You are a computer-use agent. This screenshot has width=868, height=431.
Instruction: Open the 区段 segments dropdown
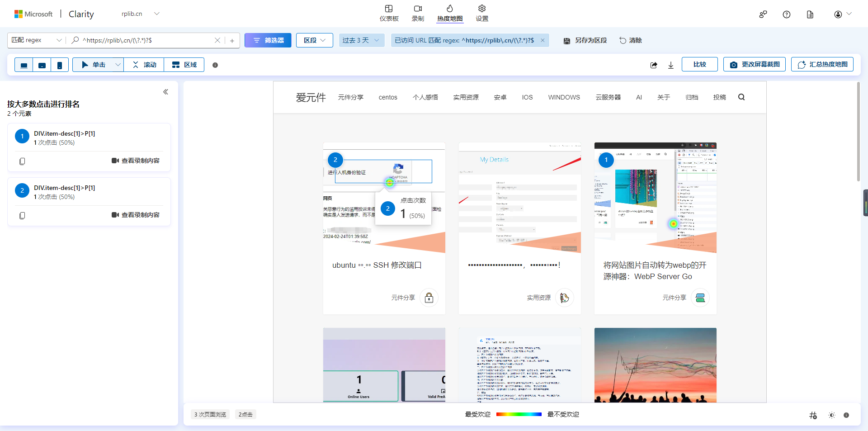315,40
